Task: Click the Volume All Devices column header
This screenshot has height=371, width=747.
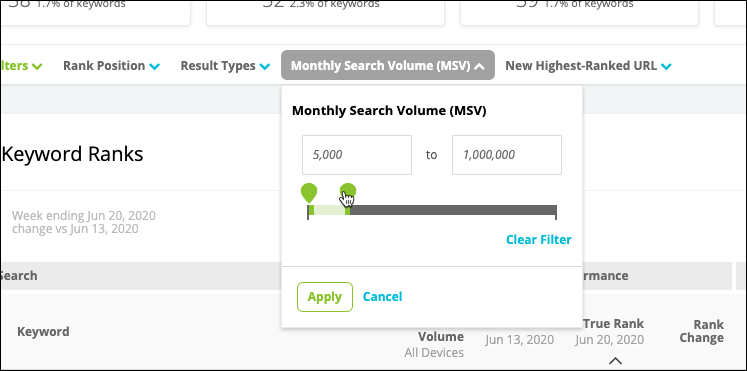Action: pyautogui.click(x=434, y=344)
